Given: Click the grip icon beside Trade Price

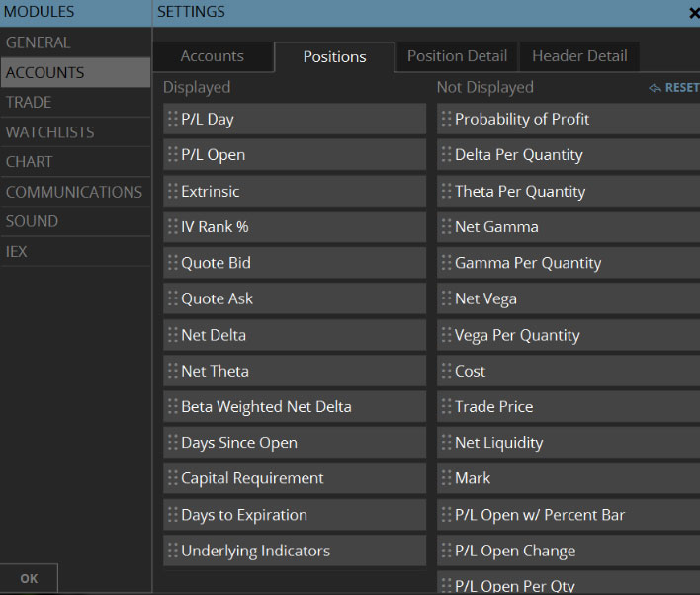Looking at the screenshot, I should click(447, 407).
